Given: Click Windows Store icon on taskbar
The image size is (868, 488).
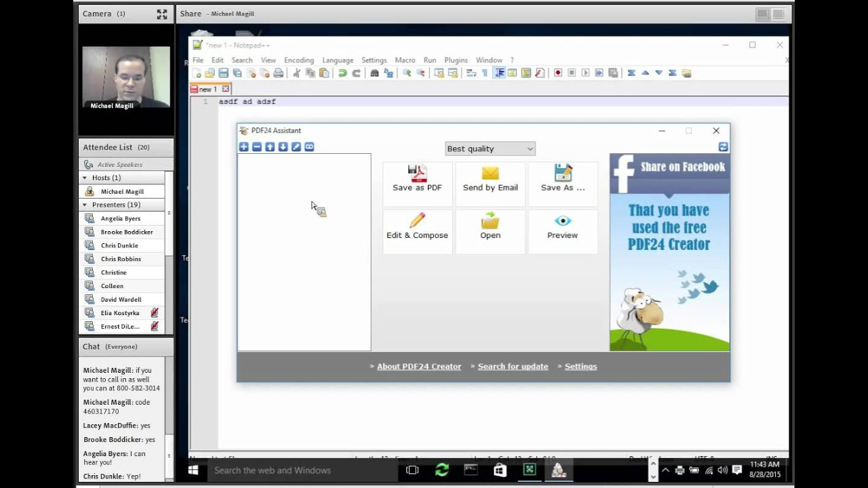Looking at the screenshot, I should point(500,470).
